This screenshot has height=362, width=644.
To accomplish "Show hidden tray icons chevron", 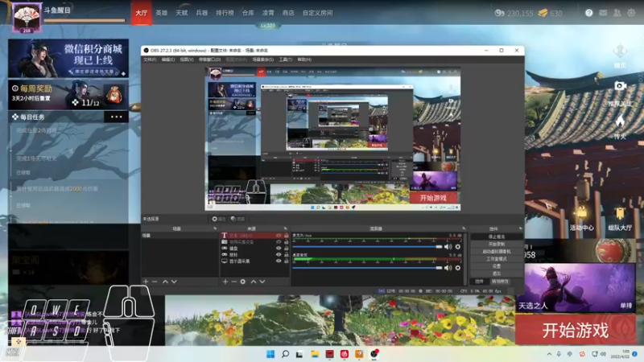I will point(549,354).
